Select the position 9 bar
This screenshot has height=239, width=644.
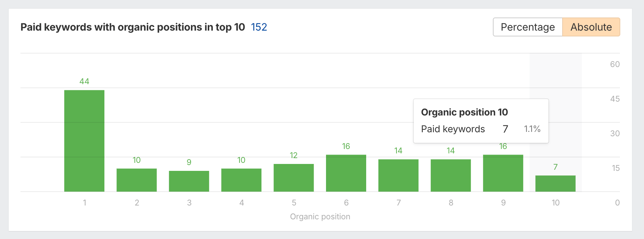click(503, 173)
